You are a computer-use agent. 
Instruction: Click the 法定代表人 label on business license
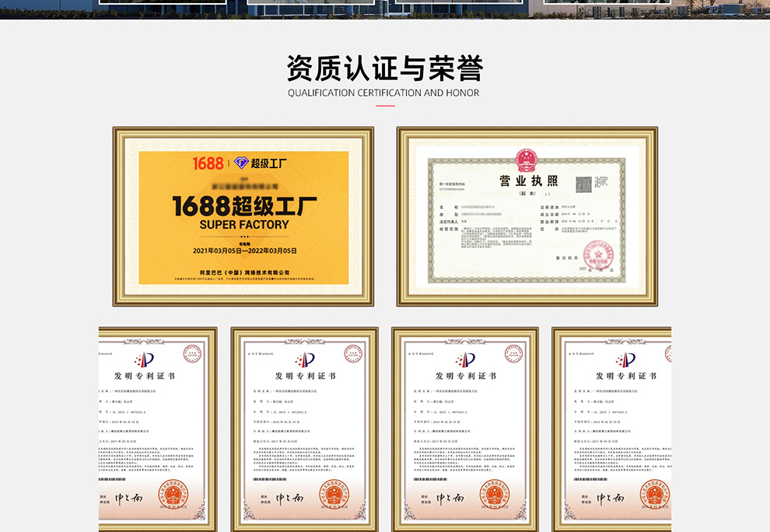click(449, 222)
